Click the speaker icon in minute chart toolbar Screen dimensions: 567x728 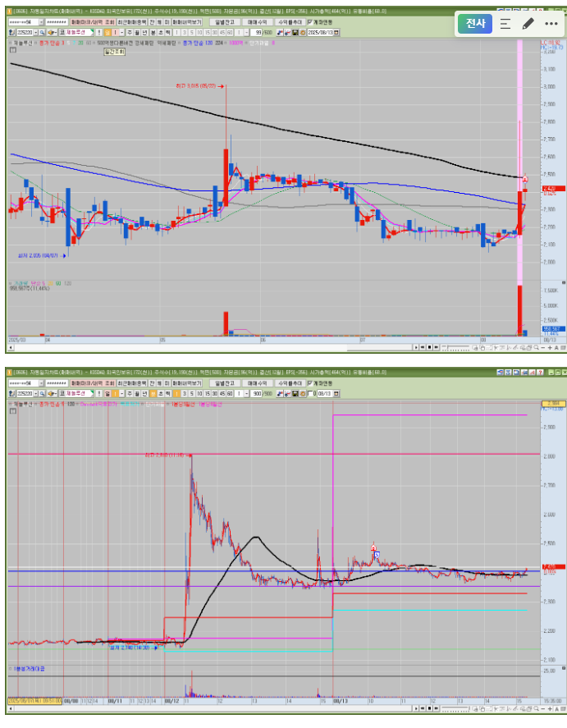(51, 393)
